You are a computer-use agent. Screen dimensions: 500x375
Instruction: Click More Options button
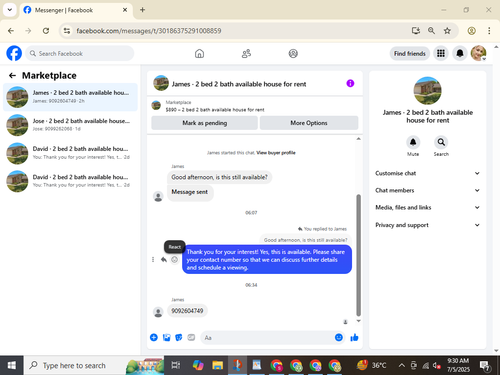[x=309, y=123]
